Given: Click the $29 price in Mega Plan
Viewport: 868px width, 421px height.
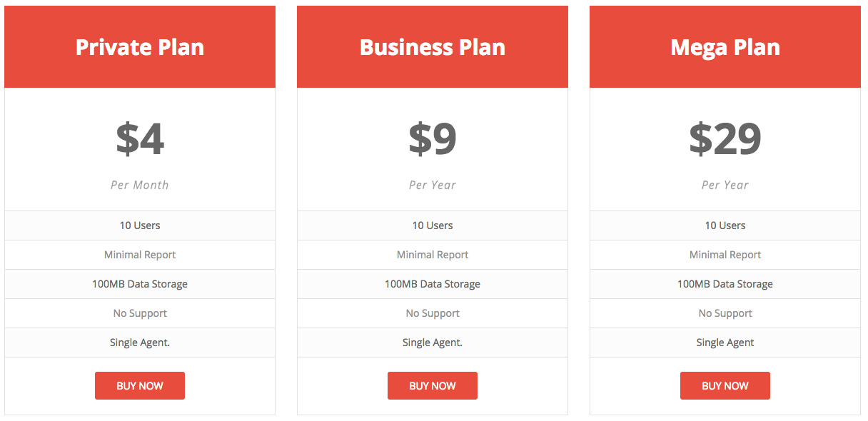Looking at the screenshot, I should (x=725, y=139).
